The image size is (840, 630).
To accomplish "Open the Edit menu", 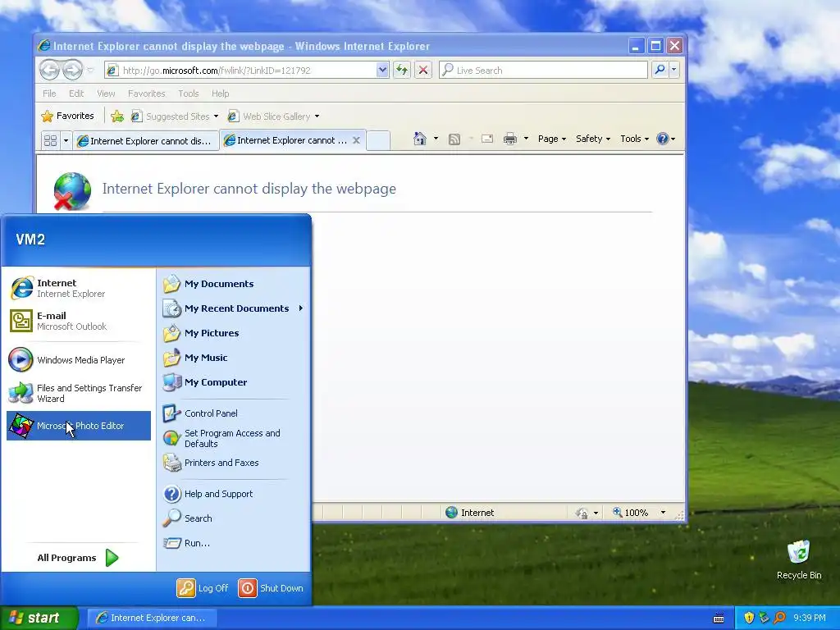I will click(76, 94).
